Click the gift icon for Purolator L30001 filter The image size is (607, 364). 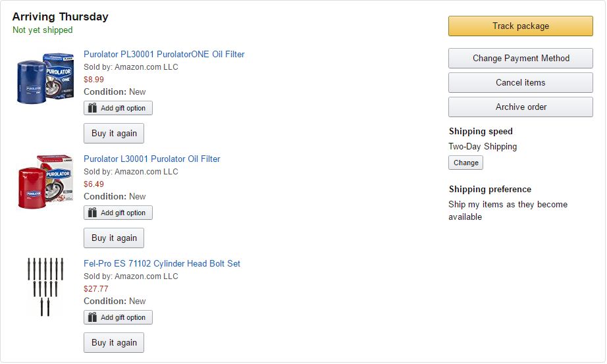pos(92,213)
